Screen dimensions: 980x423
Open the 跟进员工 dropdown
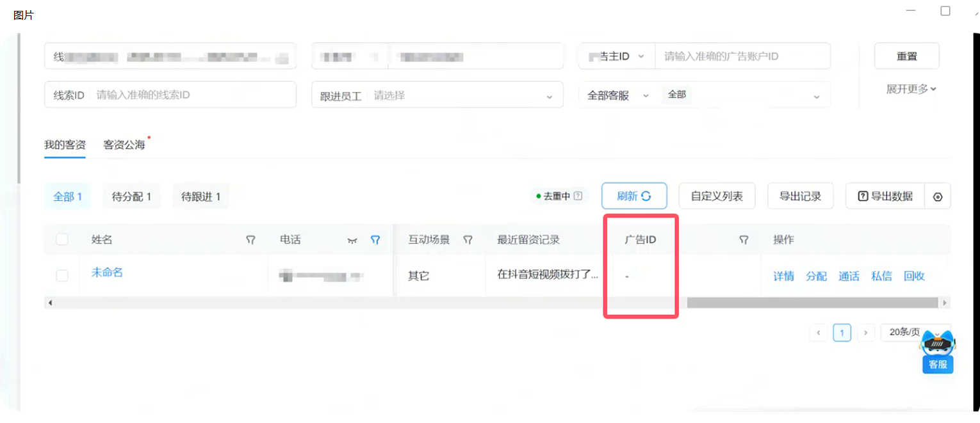437,95
